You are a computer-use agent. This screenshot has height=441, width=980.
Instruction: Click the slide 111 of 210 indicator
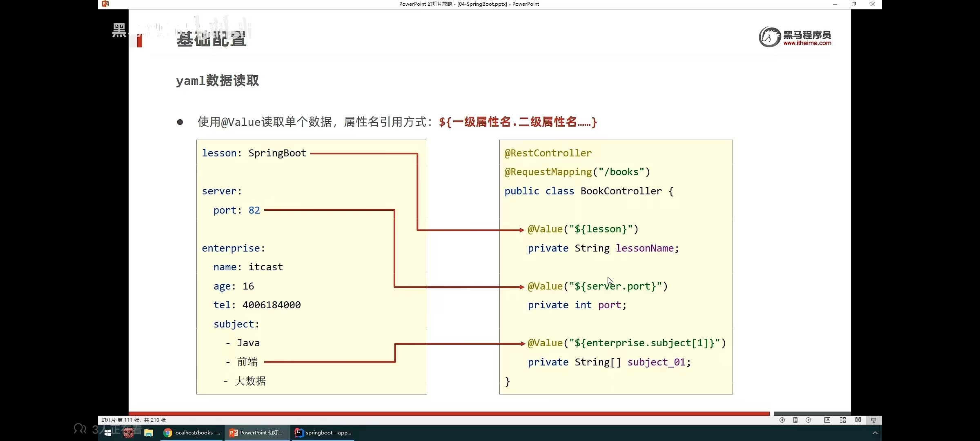click(133, 420)
